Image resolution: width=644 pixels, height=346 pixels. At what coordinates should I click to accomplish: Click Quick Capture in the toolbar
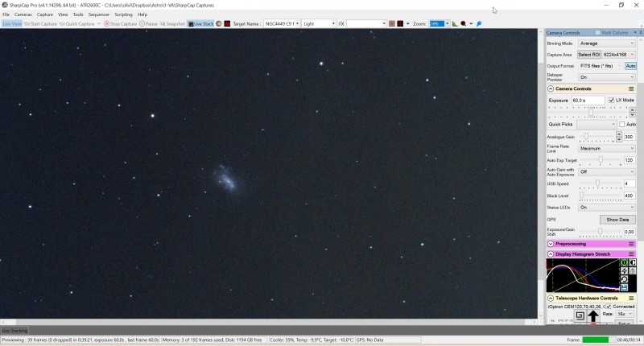(76, 24)
